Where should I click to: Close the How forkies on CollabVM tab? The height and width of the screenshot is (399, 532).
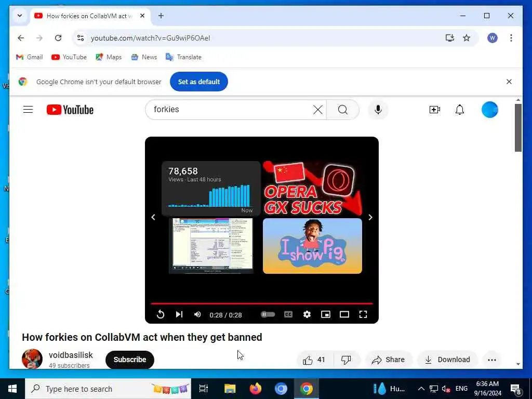(142, 16)
